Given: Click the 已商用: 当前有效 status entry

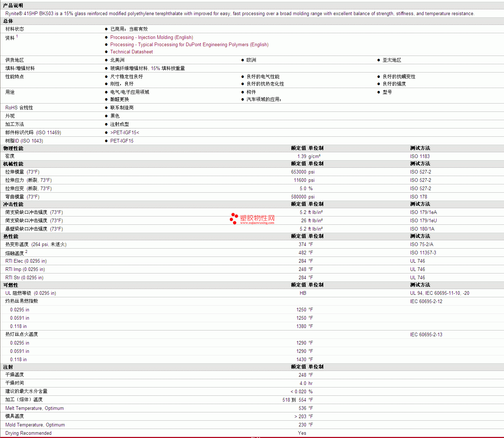Looking at the screenshot, I should tap(129, 29).
